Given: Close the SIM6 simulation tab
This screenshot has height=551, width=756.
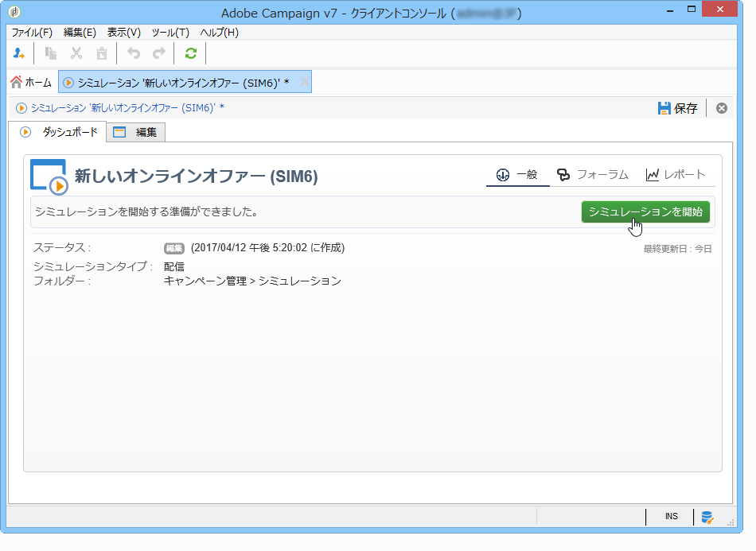Looking at the screenshot, I should (305, 82).
